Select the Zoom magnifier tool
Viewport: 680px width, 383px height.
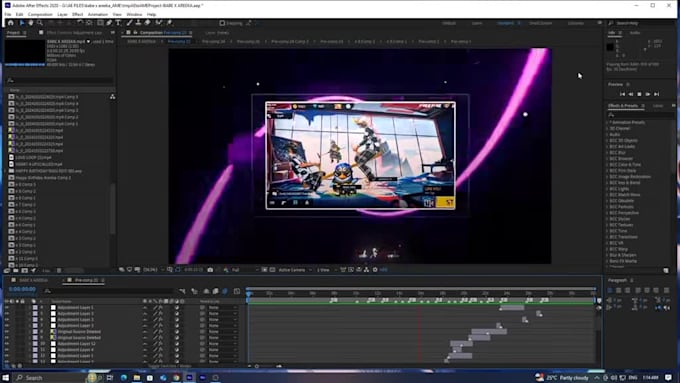(x=39, y=23)
